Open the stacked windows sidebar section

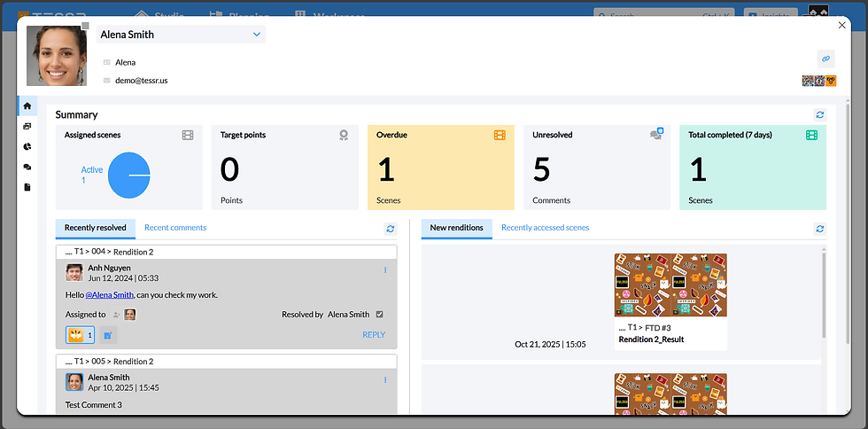27,127
